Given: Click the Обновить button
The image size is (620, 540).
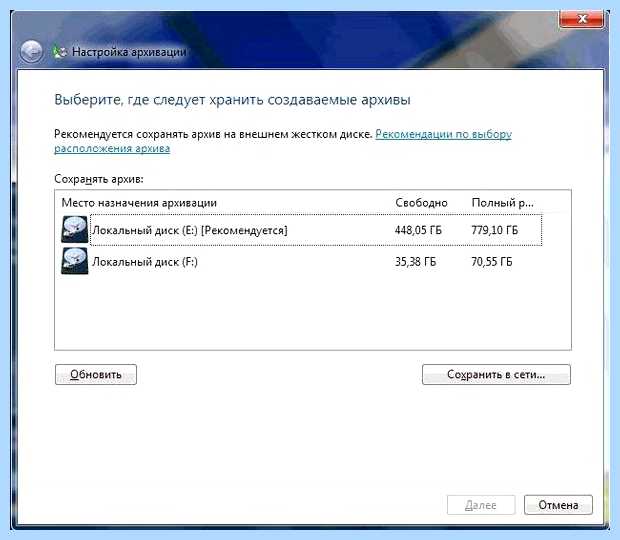Looking at the screenshot, I should (96, 374).
